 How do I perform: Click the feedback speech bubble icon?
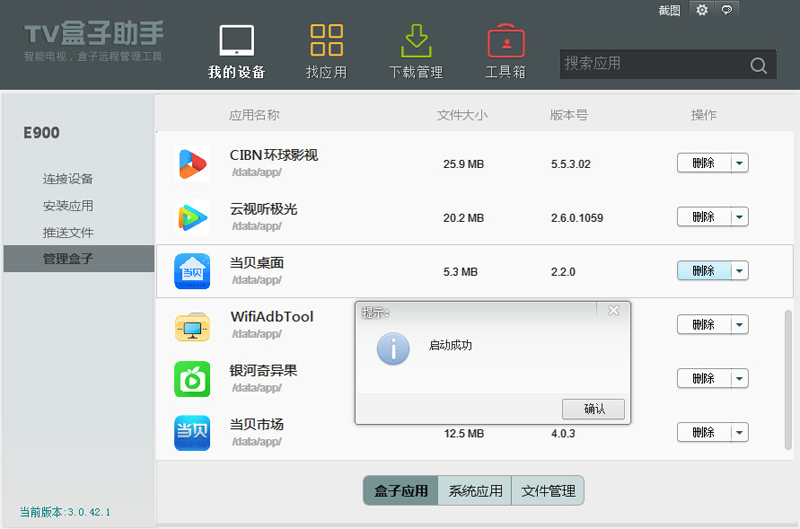pos(727,10)
